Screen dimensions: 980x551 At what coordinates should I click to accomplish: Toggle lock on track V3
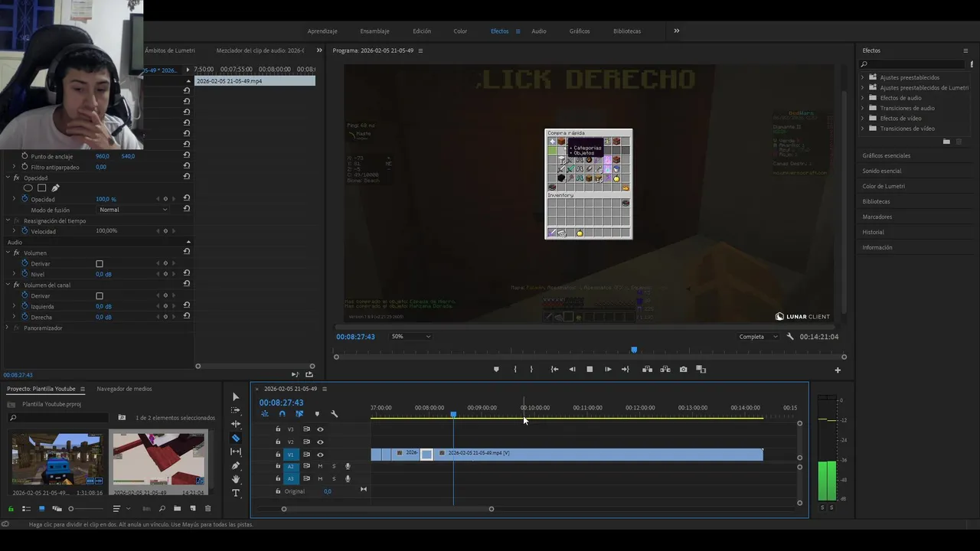[278, 429]
